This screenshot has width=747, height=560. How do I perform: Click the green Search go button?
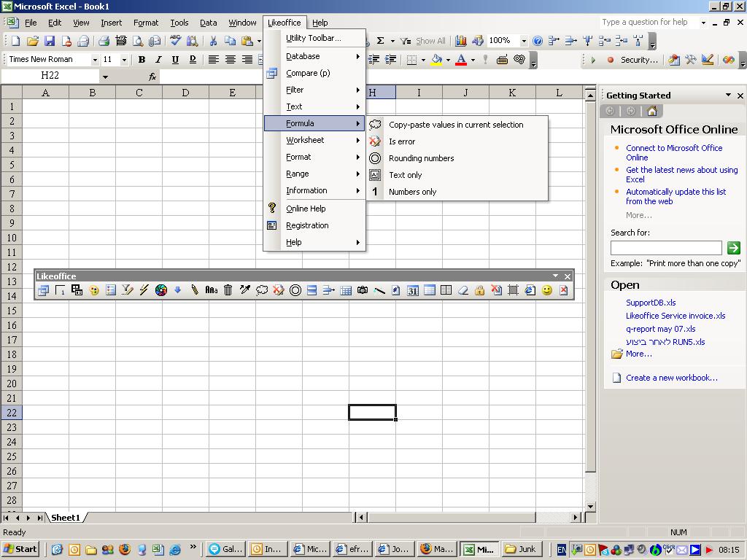coord(734,248)
